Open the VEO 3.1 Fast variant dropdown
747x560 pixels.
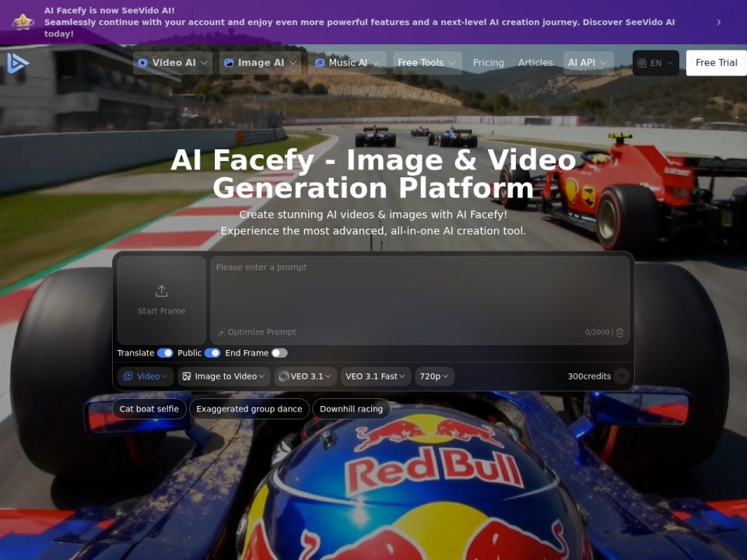(375, 376)
